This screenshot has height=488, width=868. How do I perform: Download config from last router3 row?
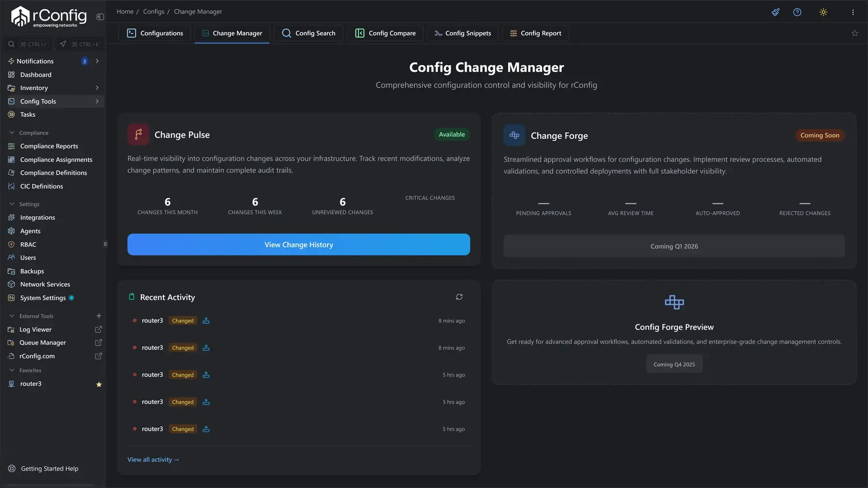tap(206, 429)
